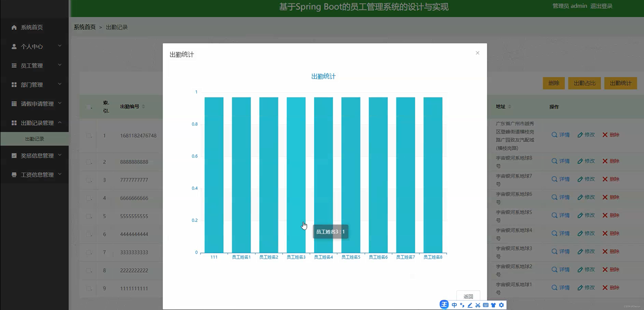Expand the 工资信息管理 submenu chevron
Image resolution: width=644 pixels, height=310 pixels.
(60, 174)
